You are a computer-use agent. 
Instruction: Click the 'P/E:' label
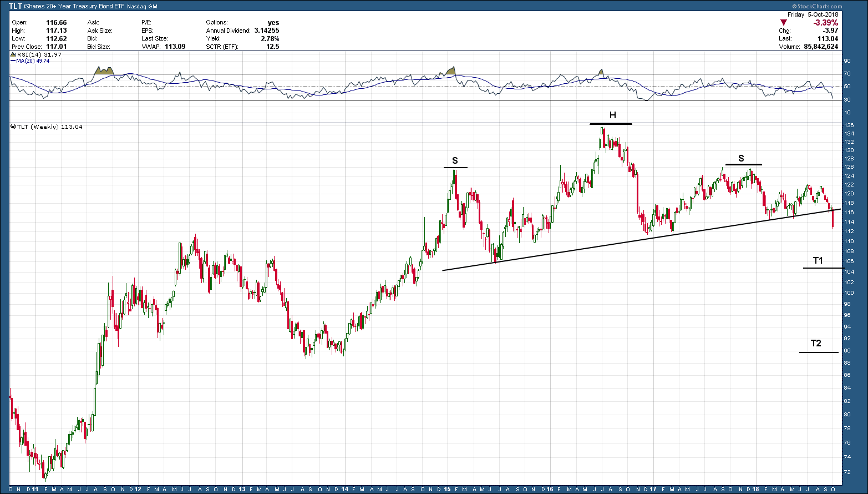tap(147, 23)
